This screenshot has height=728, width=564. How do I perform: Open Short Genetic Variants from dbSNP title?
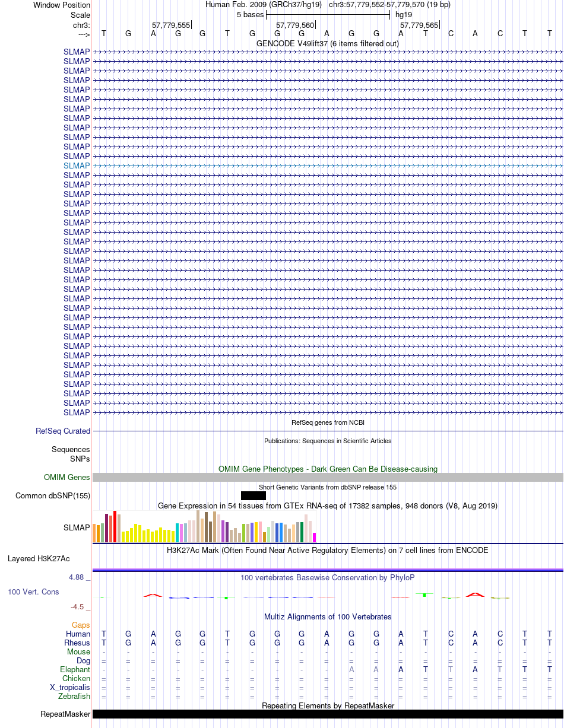coord(328,487)
